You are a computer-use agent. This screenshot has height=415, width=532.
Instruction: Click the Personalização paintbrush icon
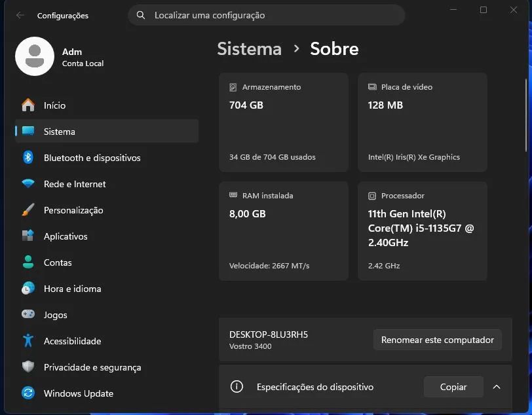(28, 209)
